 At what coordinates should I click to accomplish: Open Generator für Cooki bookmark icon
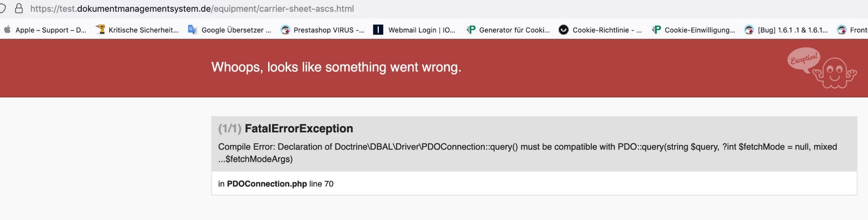471,30
